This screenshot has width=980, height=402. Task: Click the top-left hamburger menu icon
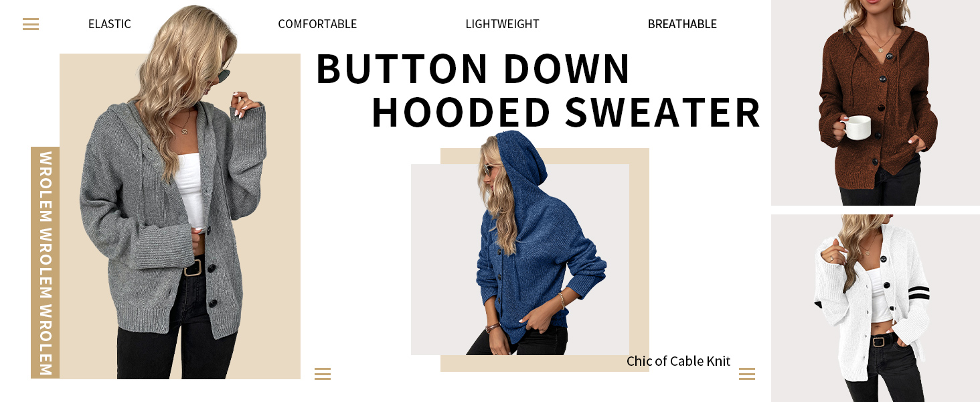31,24
